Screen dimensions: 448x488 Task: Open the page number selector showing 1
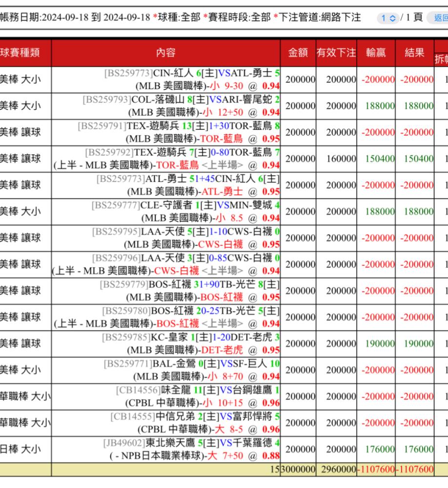click(x=388, y=18)
